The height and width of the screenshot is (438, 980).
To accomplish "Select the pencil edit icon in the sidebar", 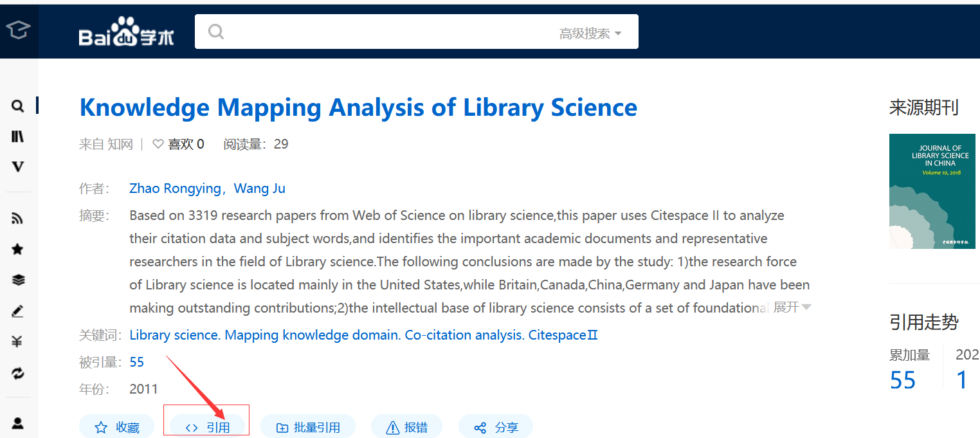I will tap(17, 310).
